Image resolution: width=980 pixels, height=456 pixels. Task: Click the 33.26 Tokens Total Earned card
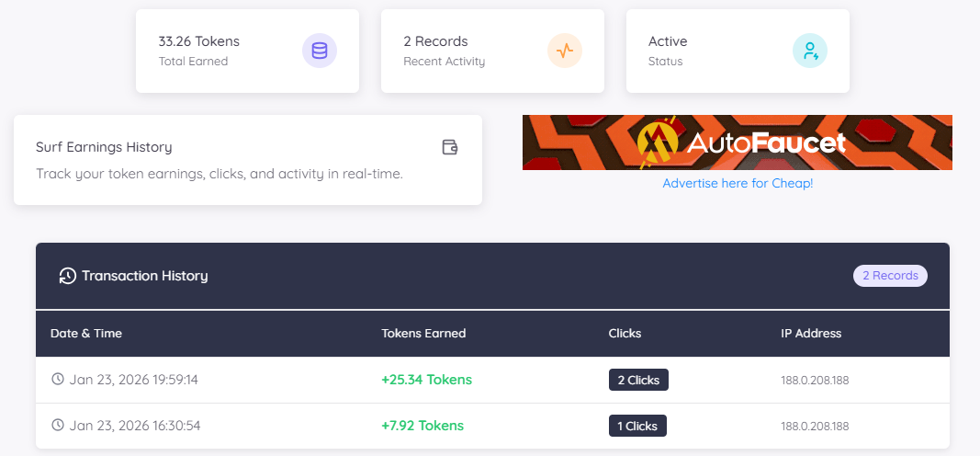pyautogui.click(x=220, y=51)
